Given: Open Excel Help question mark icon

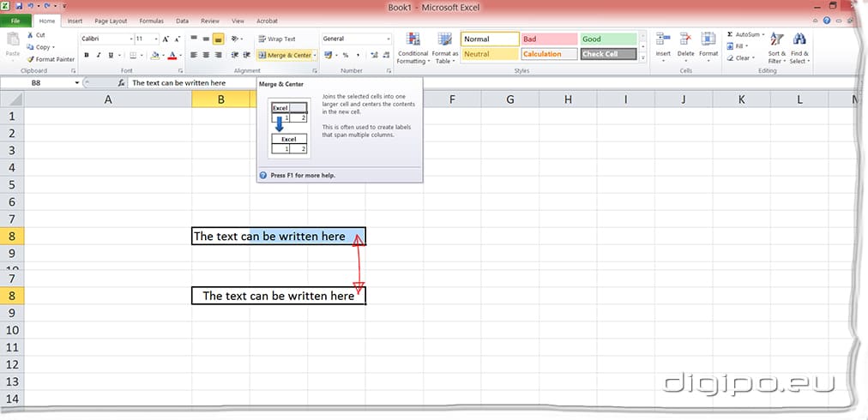Looking at the screenshot, I should (x=827, y=21).
